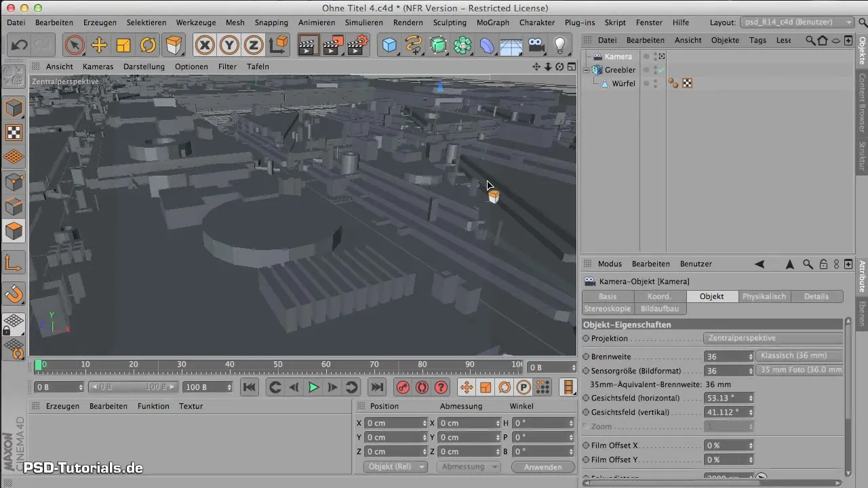Click Position X input field
868x488 pixels.
[x=395, y=423]
